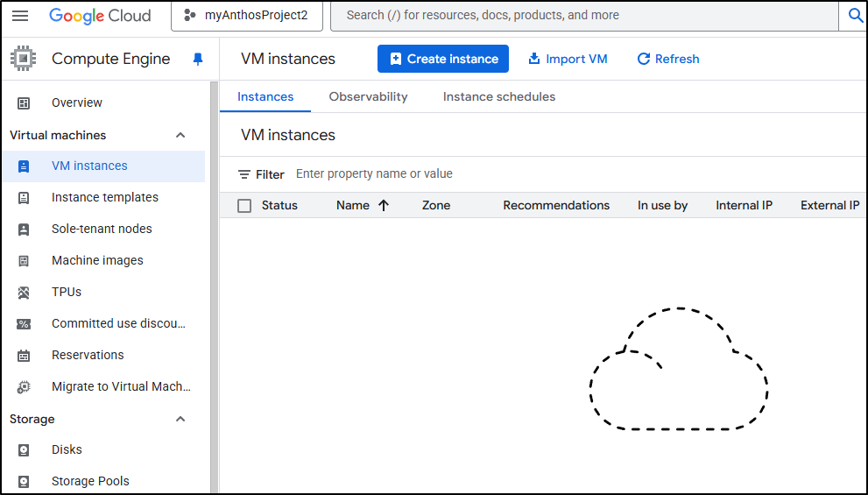This screenshot has width=868, height=495.
Task: Open Committed use discounts page
Action: (x=118, y=323)
